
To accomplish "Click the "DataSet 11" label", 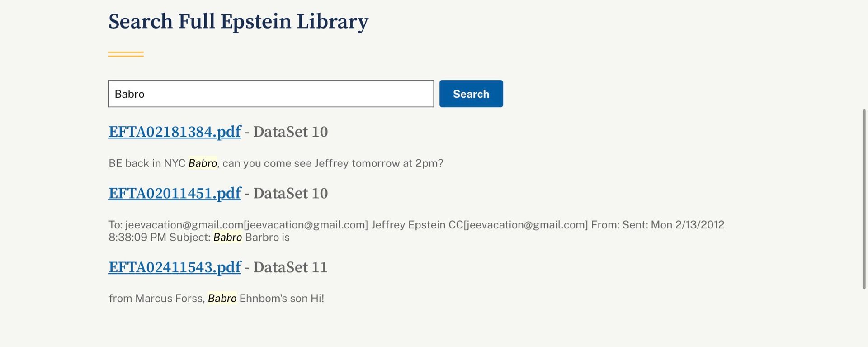I will (290, 267).
